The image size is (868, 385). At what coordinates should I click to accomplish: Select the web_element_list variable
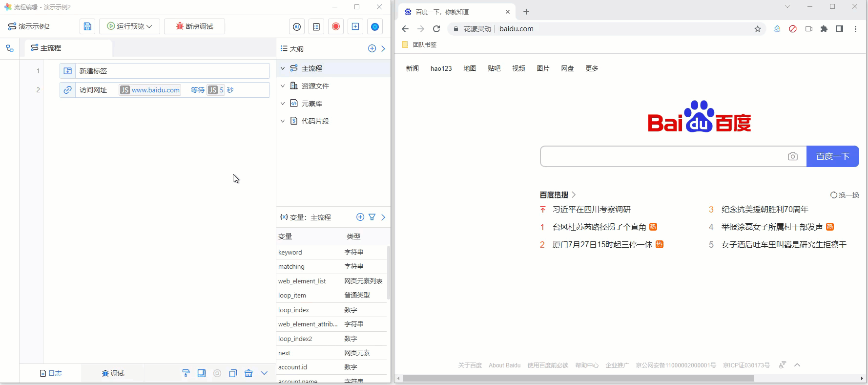click(331, 281)
